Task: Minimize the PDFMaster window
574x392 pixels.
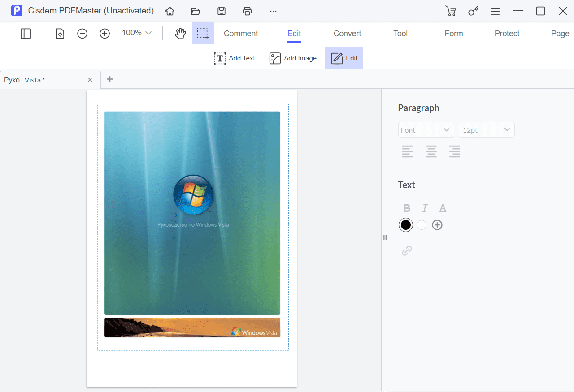Action: 518,11
